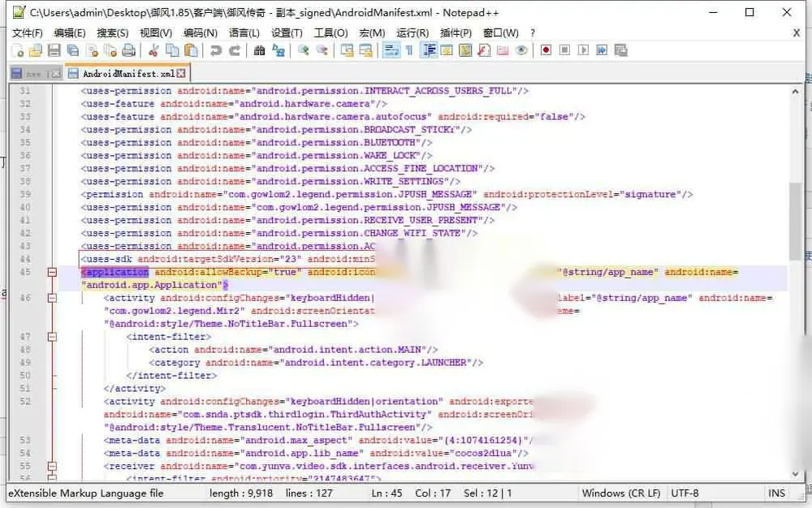Click the vertical scrollbar thumb
This screenshot has width=812, height=508.
[x=796, y=221]
